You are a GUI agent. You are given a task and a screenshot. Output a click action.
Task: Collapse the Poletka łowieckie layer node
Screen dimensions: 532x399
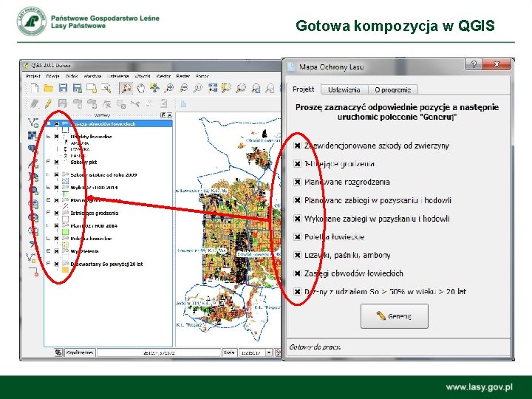(48, 238)
